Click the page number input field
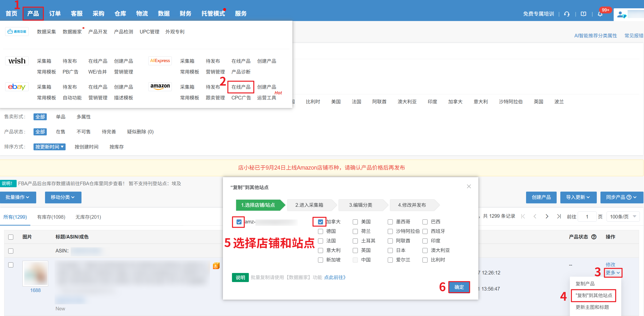This screenshot has height=316, width=644. pyautogui.click(x=587, y=217)
